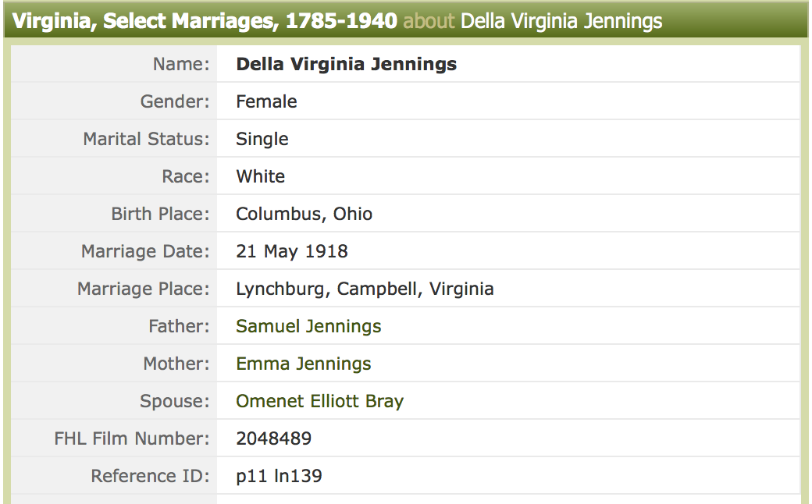Click the Spouse field label
Image resolution: width=812 pixels, height=504 pixels.
[174, 401]
